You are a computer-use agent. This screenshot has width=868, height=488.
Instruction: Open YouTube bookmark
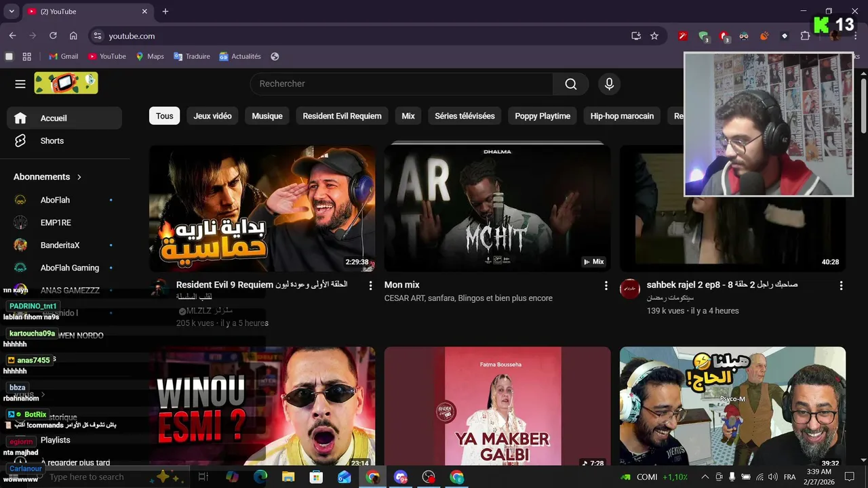(x=106, y=56)
